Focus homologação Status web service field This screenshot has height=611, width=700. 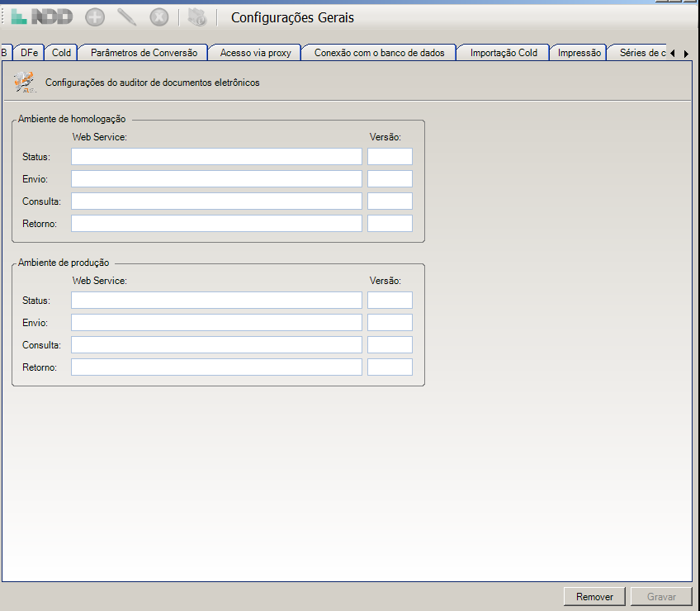(216, 157)
